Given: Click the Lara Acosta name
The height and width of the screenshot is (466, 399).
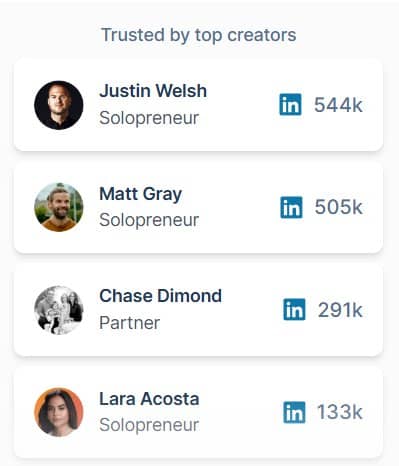Looking at the screenshot, I should [149, 399].
